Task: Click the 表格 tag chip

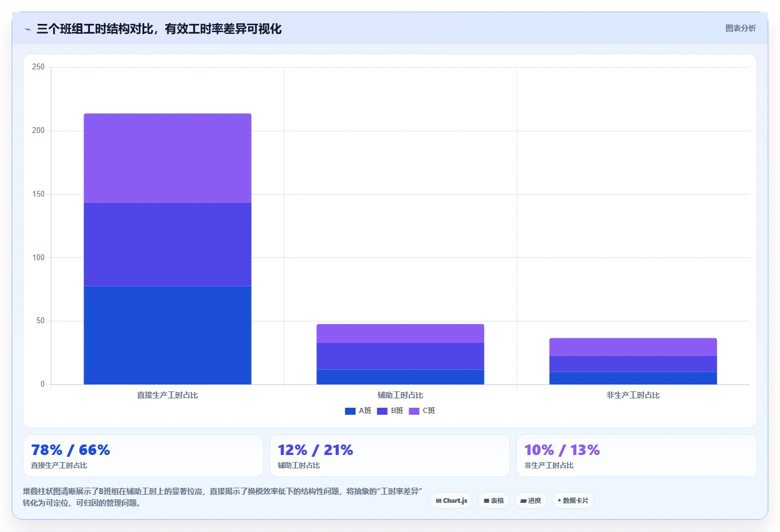Action: pyautogui.click(x=493, y=501)
